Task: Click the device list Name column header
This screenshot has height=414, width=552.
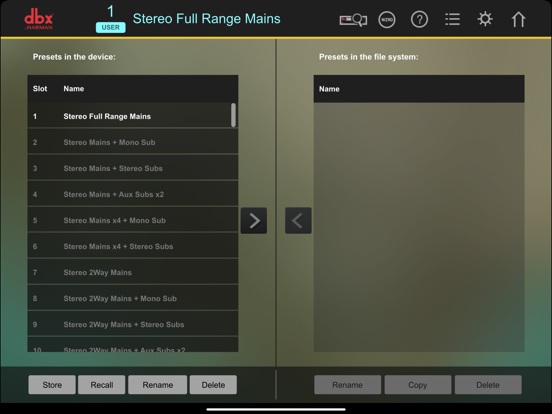Action: (74, 89)
